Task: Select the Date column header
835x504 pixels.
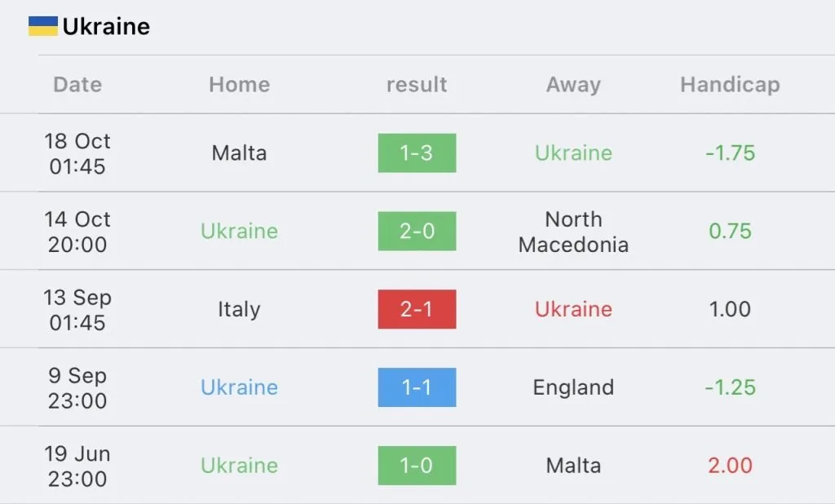Action: click(77, 85)
